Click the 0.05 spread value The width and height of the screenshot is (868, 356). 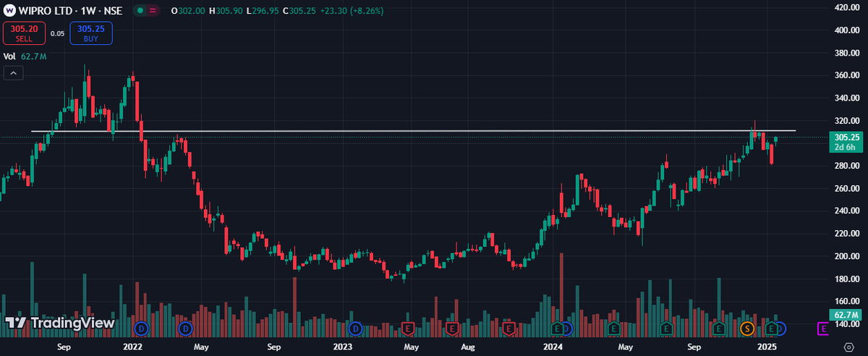tap(58, 33)
